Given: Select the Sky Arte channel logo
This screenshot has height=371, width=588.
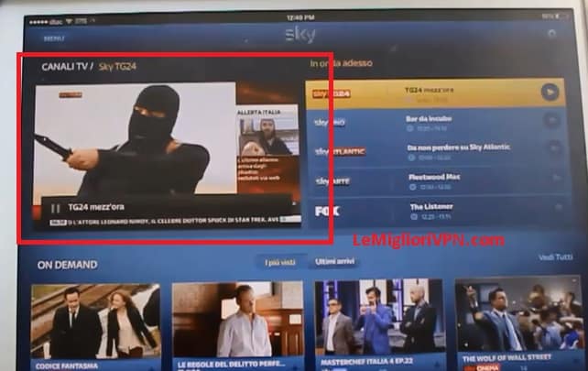Looking at the screenshot, I should 332,181.
